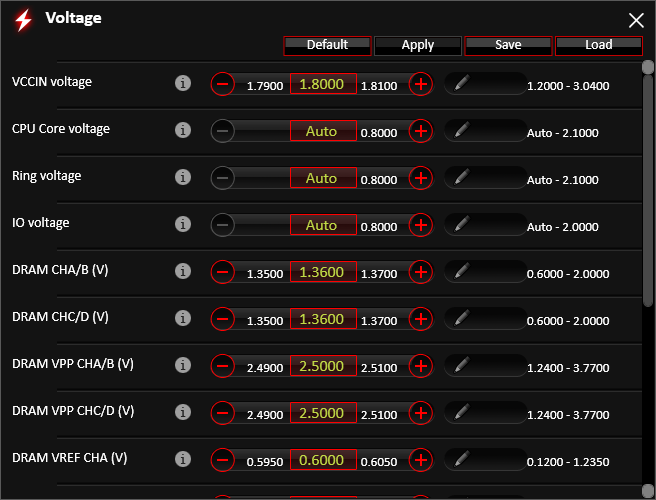
Task: Increase DRAM VPP CHC/D voltage with plus
Action: [x=421, y=413]
